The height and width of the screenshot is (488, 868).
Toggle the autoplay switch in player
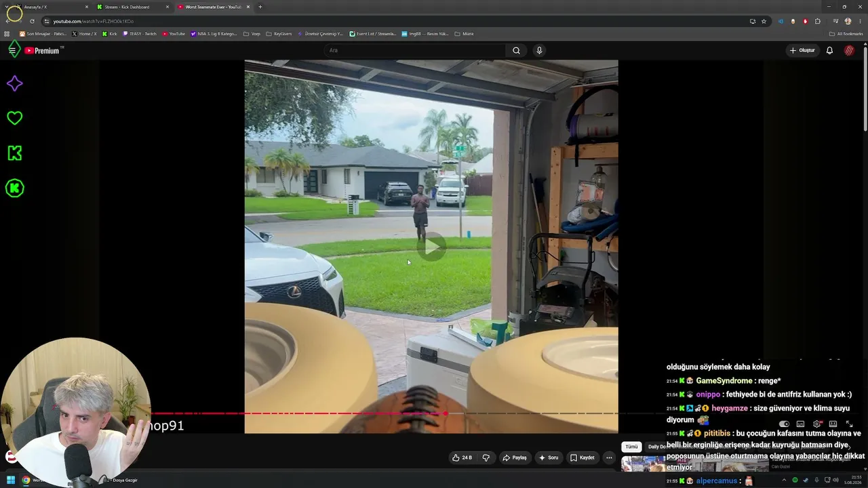(784, 424)
